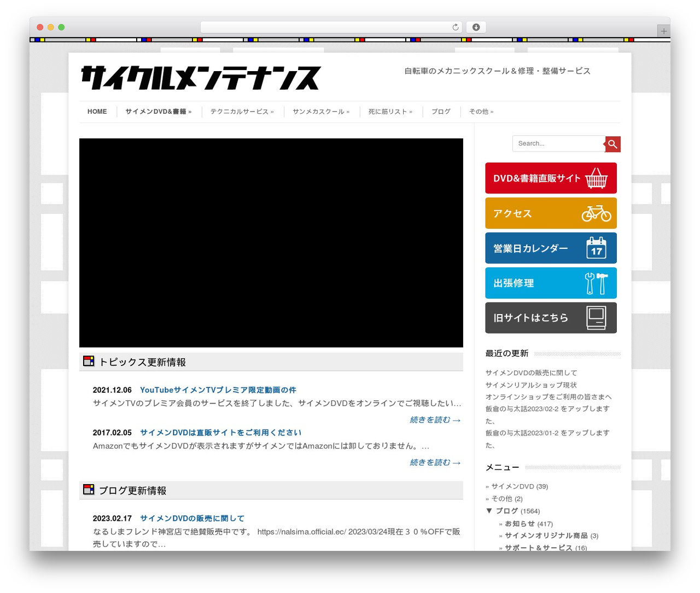Open blog post サイメンDVDの販売に関して
Image resolution: width=700 pixels, height=593 pixels.
click(x=192, y=519)
